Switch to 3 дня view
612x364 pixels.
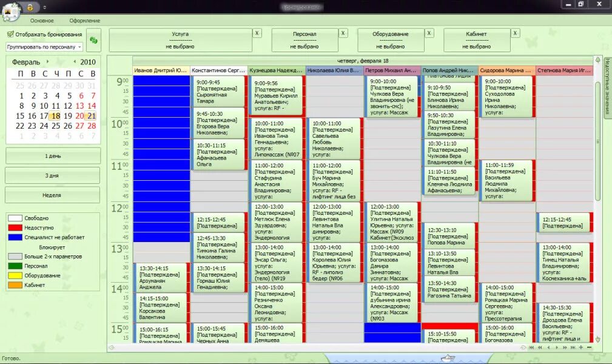click(x=53, y=175)
